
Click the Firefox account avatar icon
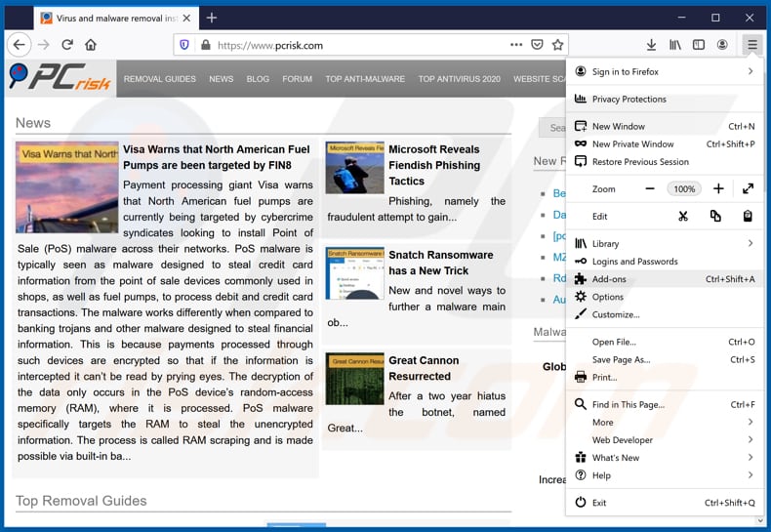(x=722, y=45)
